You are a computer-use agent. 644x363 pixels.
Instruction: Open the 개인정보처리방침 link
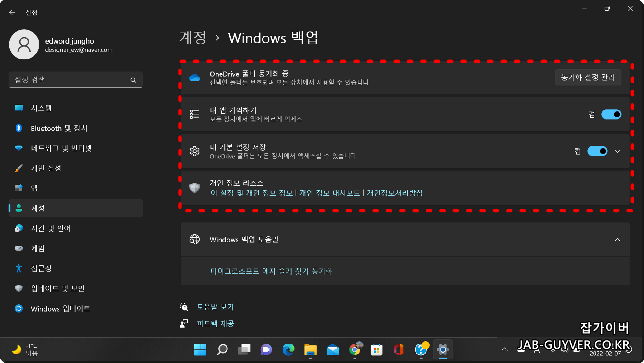395,193
